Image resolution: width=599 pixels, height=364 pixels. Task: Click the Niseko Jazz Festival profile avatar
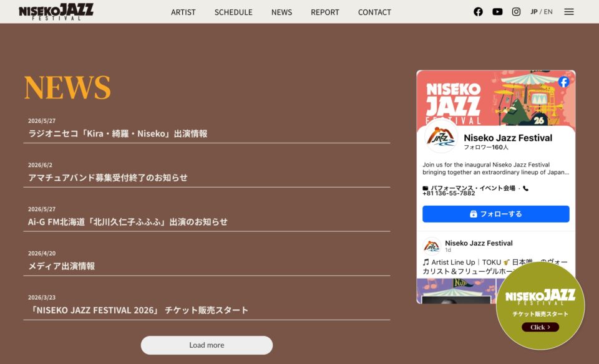click(x=441, y=136)
